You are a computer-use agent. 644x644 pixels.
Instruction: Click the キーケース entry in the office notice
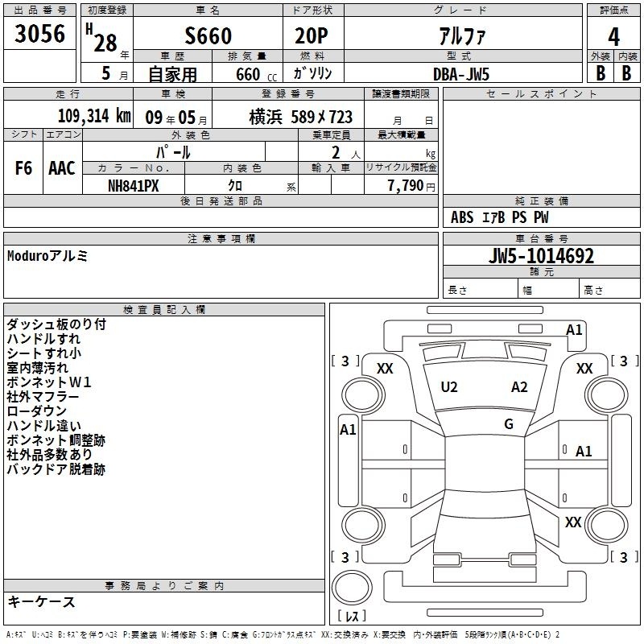(x=42, y=602)
